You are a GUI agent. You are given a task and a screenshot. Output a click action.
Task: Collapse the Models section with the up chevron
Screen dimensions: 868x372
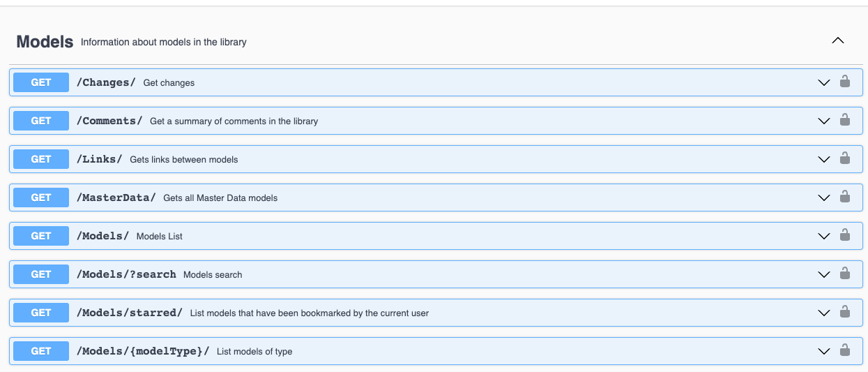[x=837, y=40]
